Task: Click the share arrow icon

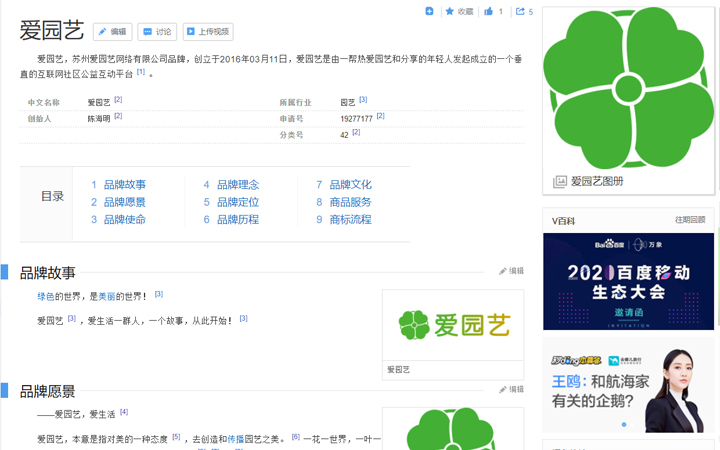Action: [520, 11]
